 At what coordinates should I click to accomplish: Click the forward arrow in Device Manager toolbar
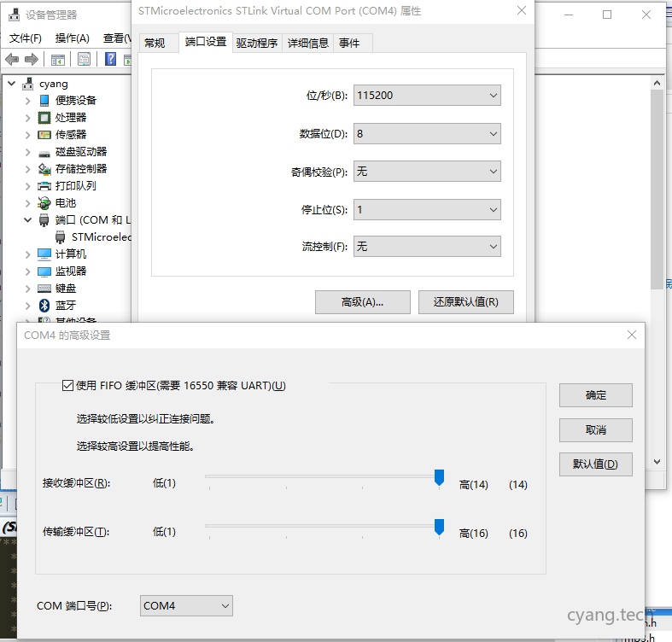click(32, 59)
